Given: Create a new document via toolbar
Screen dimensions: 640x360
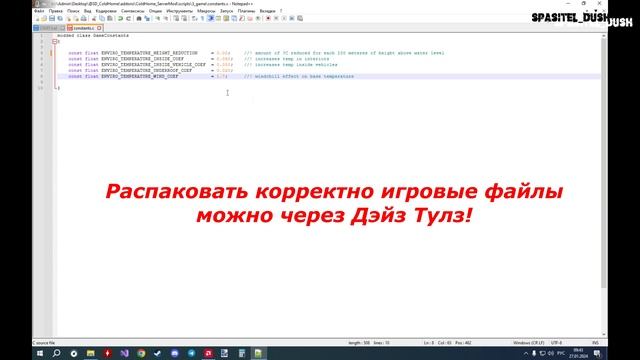Looking at the screenshot, I should tap(37, 18).
